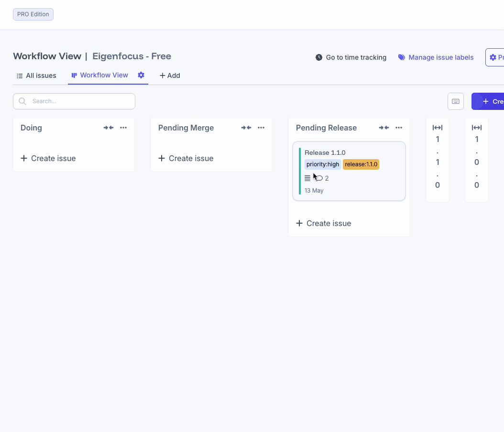Collapse the Pending Merge column

click(x=246, y=128)
